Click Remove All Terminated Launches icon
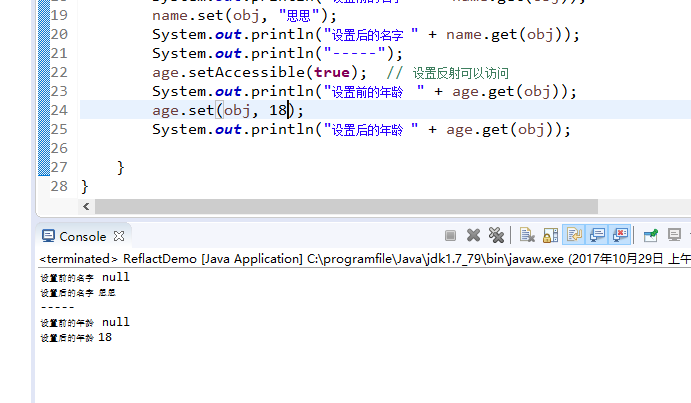The height and width of the screenshot is (403, 691). (x=496, y=235)
